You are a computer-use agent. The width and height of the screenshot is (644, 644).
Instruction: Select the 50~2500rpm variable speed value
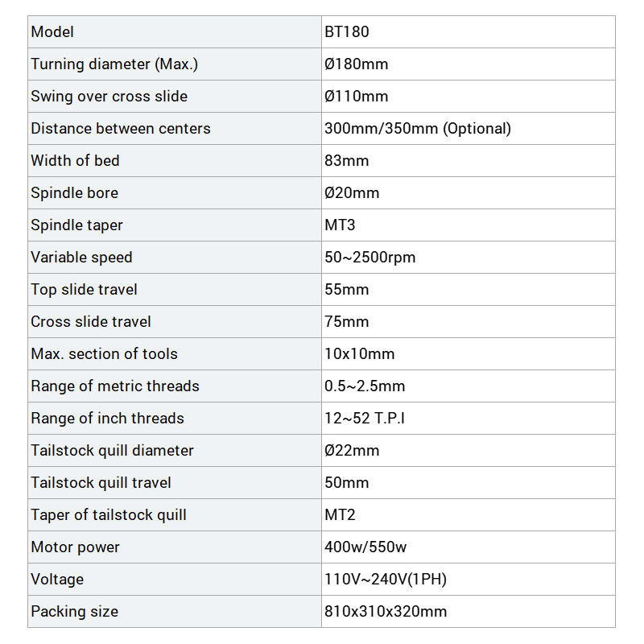click(369, 257)
